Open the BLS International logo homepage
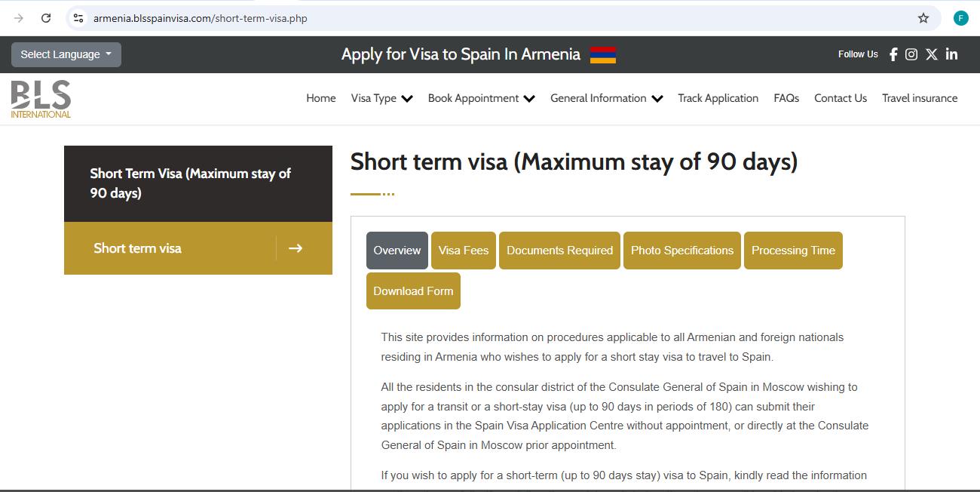 39,97
